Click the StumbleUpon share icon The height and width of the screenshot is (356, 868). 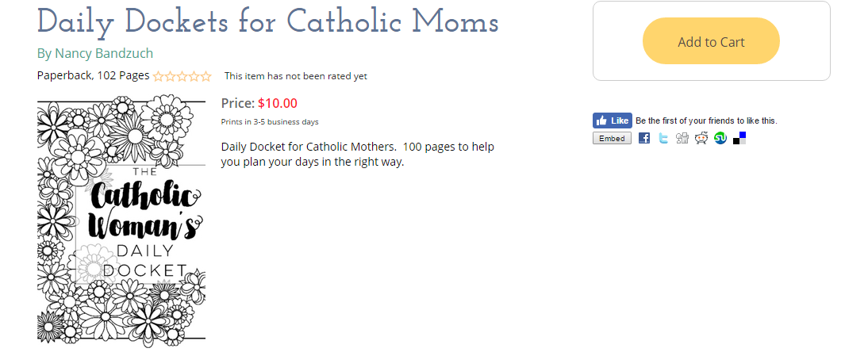point(720,138)
